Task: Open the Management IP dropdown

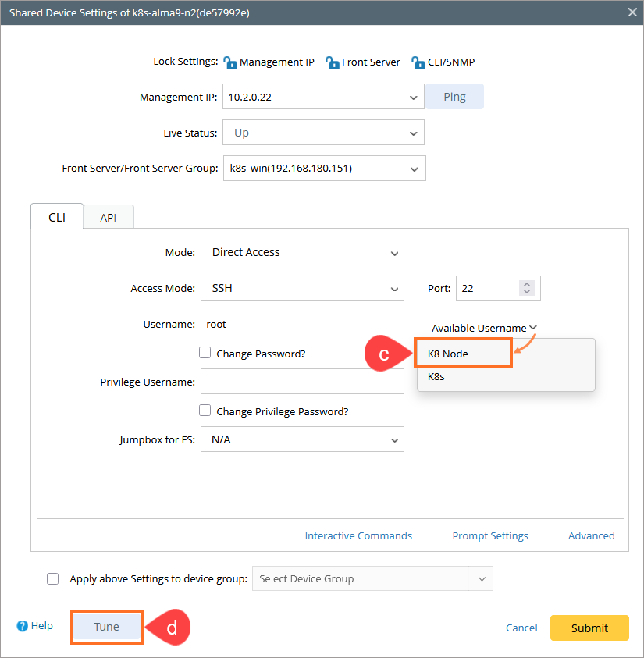Action: click(x=413, y=98)
